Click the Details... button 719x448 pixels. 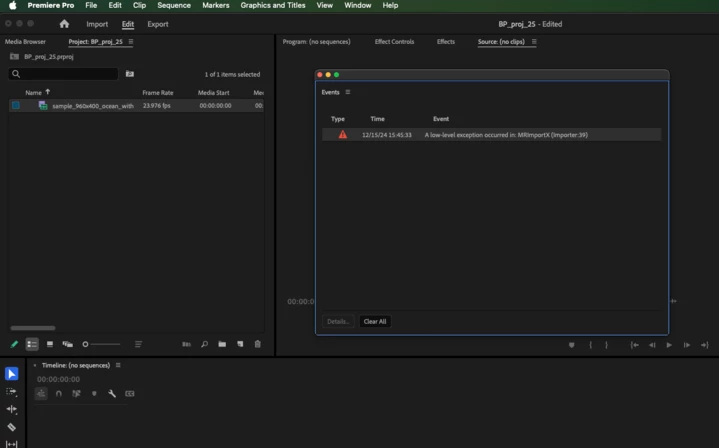(338, 321)
